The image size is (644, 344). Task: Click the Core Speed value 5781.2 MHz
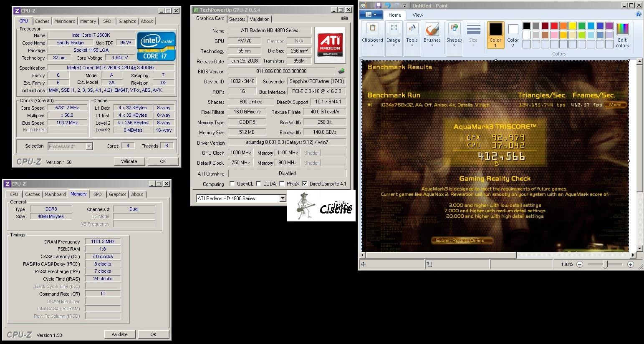67,108
